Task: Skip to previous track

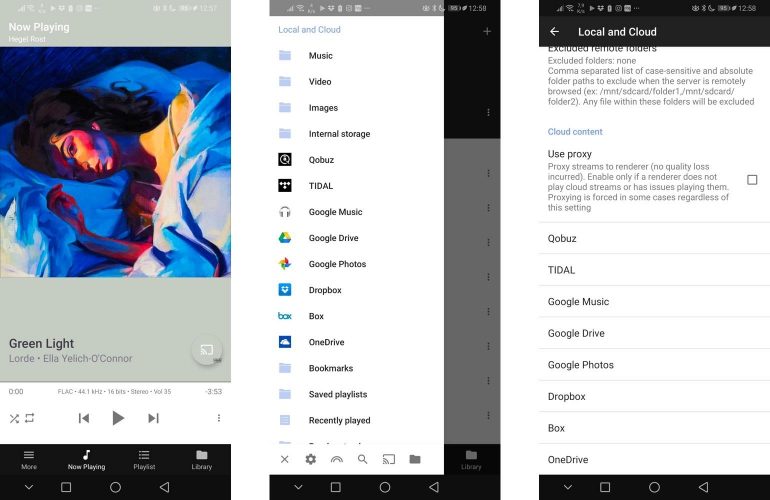Action: [84, 418]
